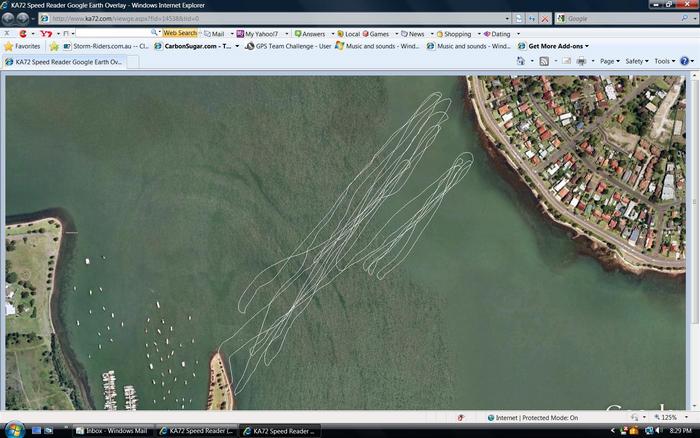This screenshot has width=700, height=438.
Task: Click the yellow Web Search button
Action: tap(180, 33)
